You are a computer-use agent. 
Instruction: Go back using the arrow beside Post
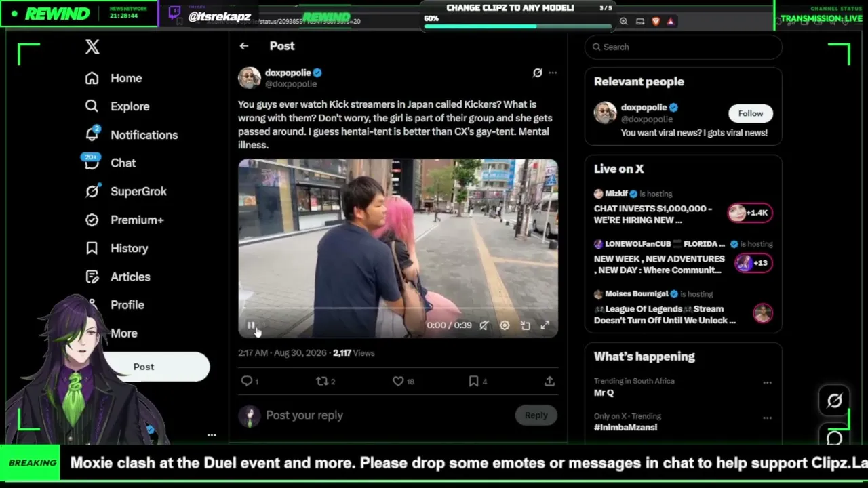(x=244, y=46)
